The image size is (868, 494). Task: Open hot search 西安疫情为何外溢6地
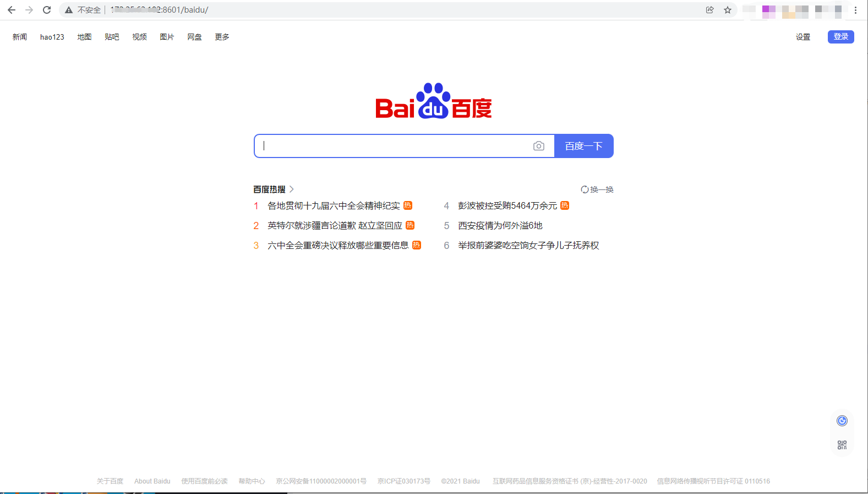pyautogui.click(x=500, y=225)
